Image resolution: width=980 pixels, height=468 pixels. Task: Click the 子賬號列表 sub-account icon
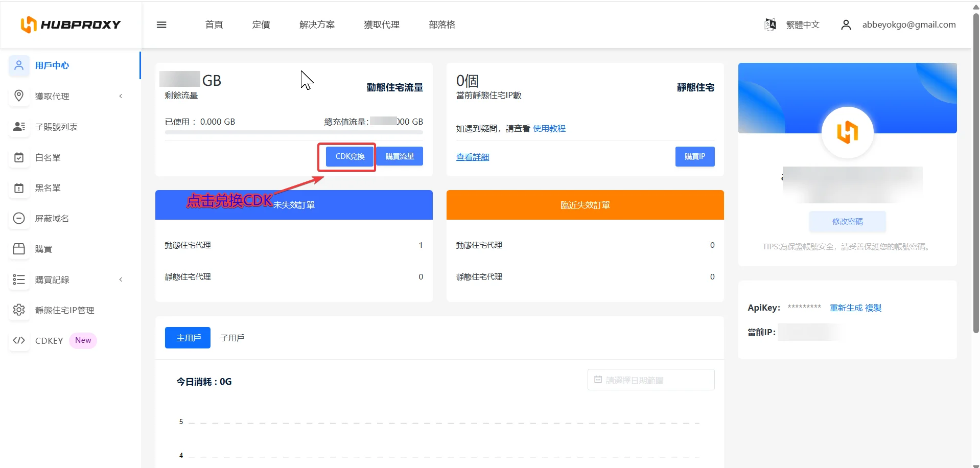tap(19, 127)
